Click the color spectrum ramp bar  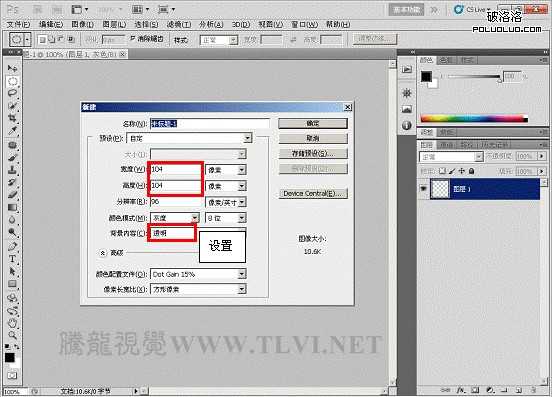click(x=474, y=119)
